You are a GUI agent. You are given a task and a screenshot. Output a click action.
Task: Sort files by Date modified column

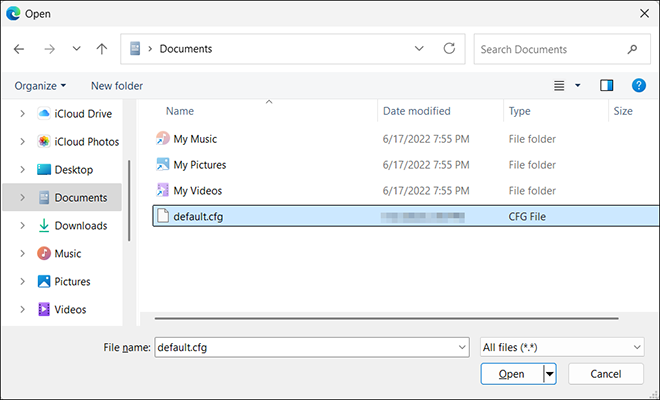417,111
